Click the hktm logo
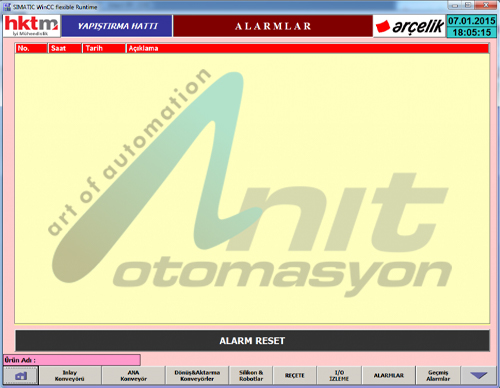Viewport: 500px width, 388px height. pos(32,26)
